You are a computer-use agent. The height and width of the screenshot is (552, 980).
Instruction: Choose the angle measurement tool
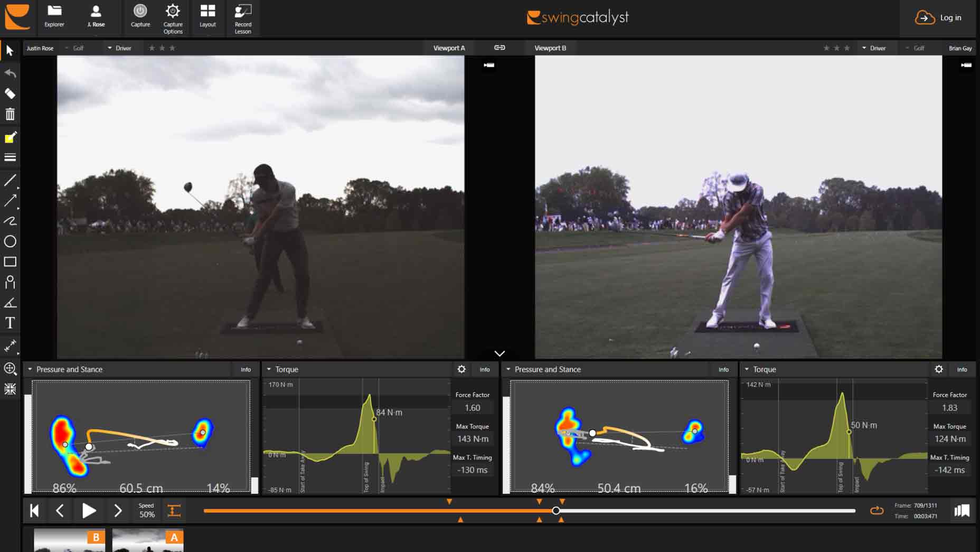coord(10,303)
